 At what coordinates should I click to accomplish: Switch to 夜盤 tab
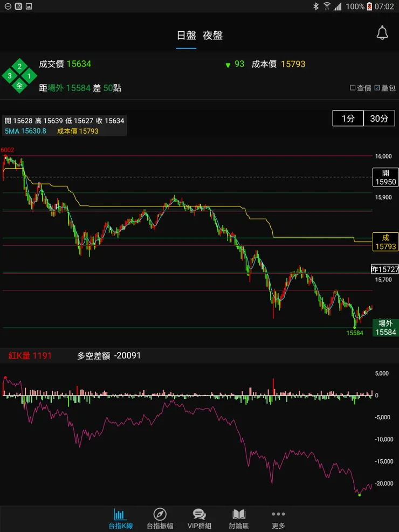pyautogui.click(x=213, y=36)
